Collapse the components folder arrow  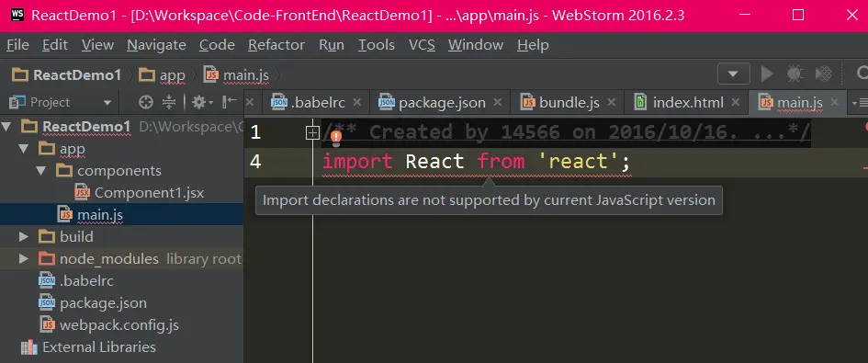41,171
